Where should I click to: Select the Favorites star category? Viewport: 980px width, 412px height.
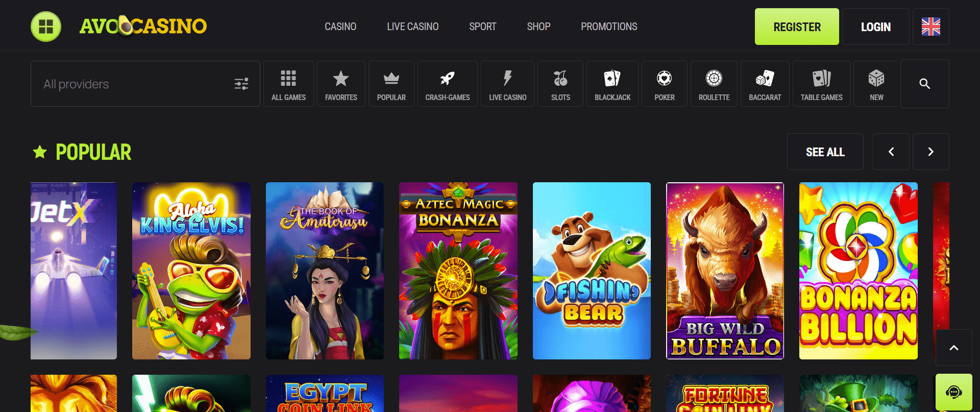(x=341, y=84)
